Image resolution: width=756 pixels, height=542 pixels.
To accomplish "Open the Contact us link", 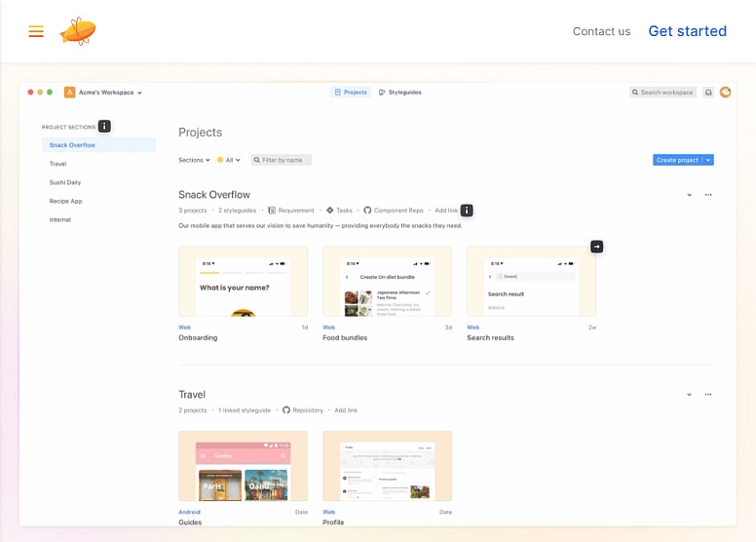I will 601,31.
